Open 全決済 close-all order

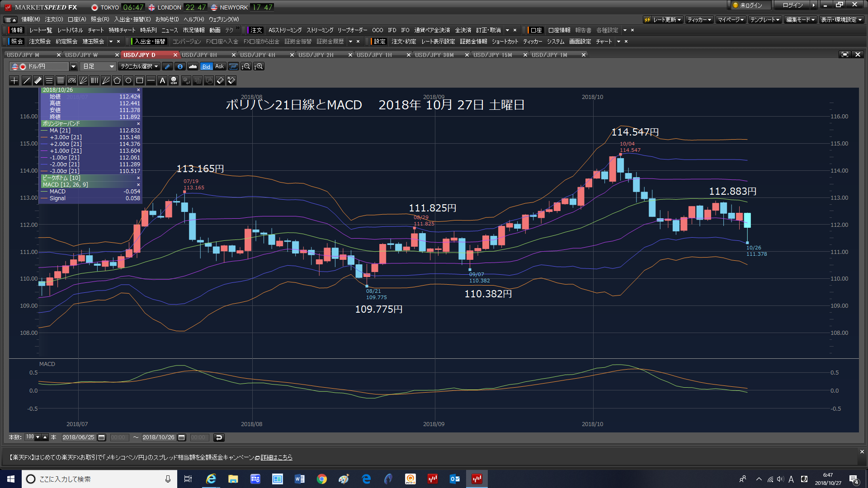click(x=463, y=30)
